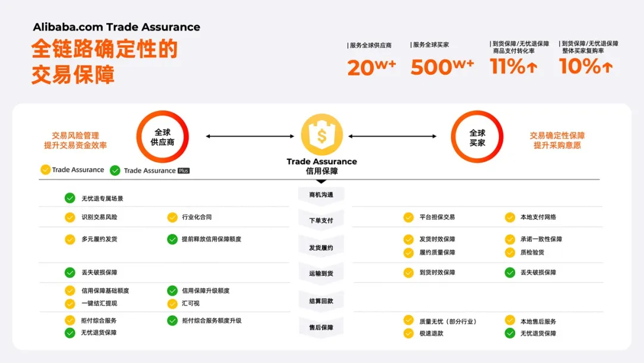Click the 本地售后服务 text
Viewport: 644px width, 363px height.
[538, 321]
